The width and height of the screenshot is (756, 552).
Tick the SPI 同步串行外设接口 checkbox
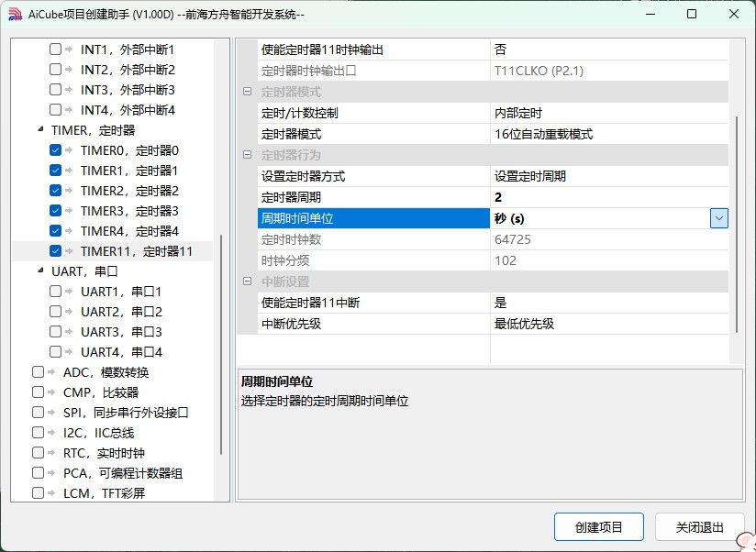39,413
